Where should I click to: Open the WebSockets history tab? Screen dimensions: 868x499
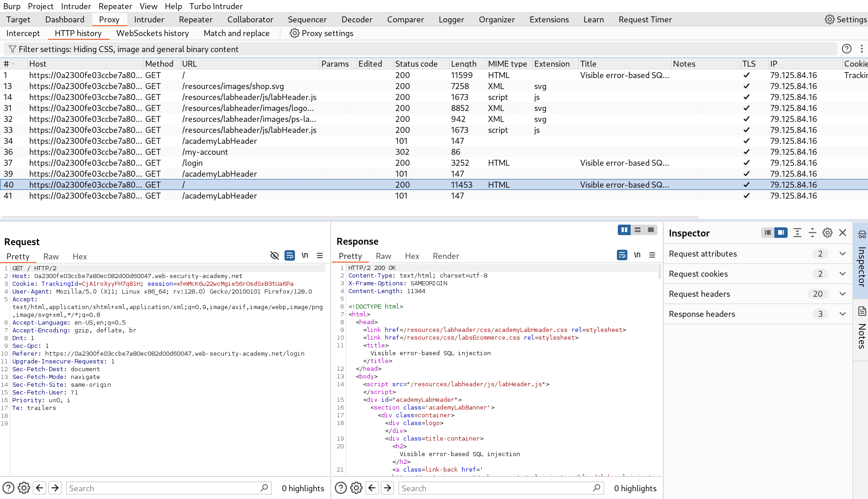click(x=153, y=33)
